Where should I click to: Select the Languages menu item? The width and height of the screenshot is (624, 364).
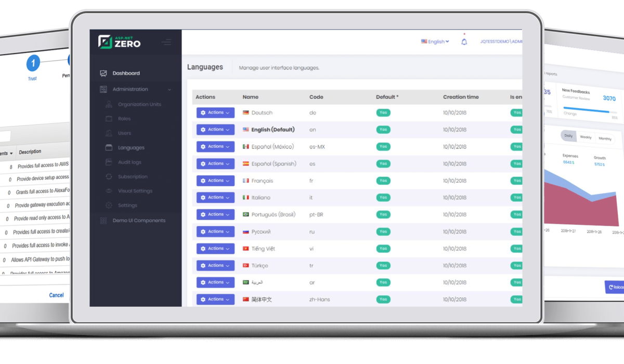(x=131, y=148)
